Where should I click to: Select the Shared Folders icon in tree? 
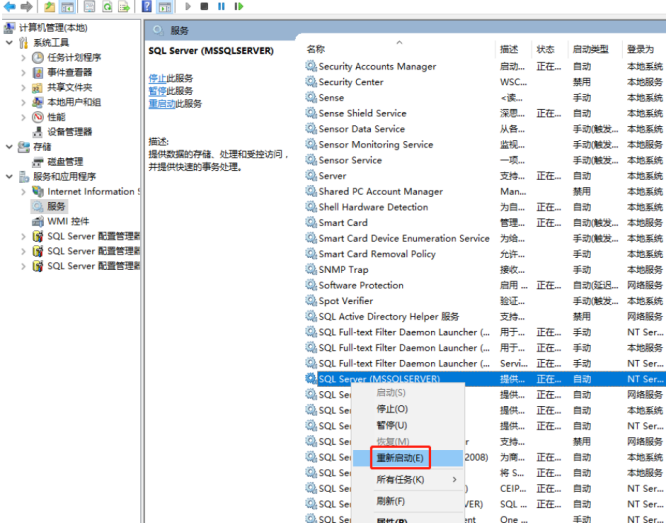pyautogui.click(x=38, y=88)
